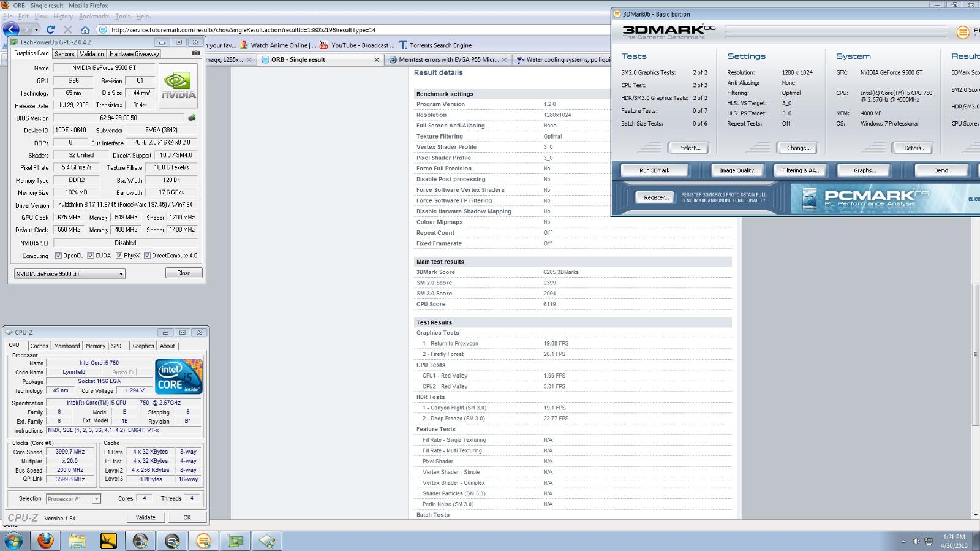The height and width of the screenshot is (551, 980).
Task: Click Select... button under Tests
Action: (x=690, y=148)
